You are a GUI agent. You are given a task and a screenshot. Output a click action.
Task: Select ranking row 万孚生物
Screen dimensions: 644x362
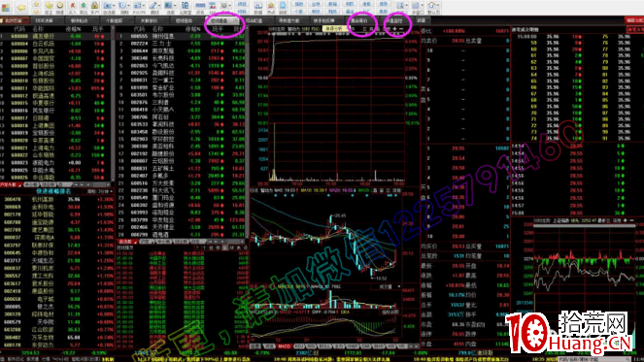click(x=57, y=338)
